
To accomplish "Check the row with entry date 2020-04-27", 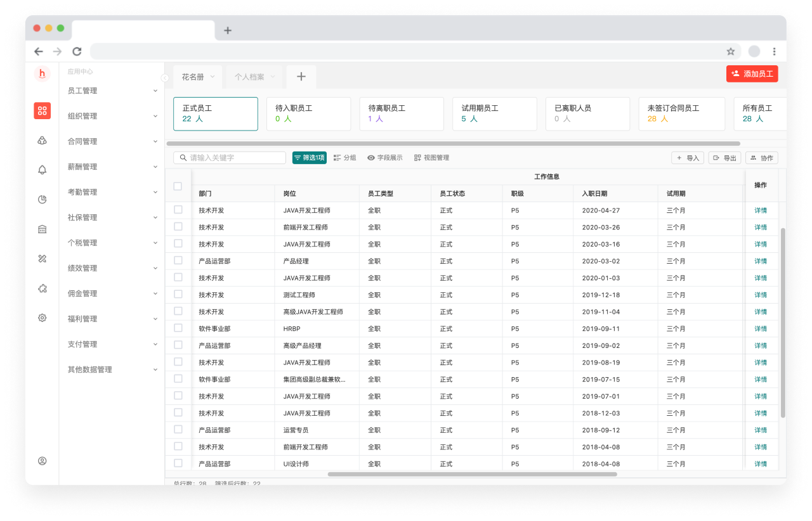I will coord(178,210).
